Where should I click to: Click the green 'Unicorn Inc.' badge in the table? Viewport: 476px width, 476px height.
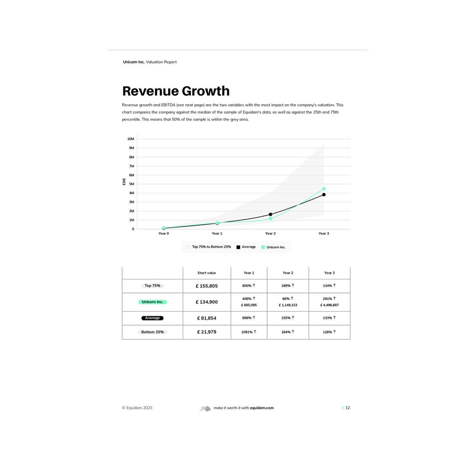152,302
